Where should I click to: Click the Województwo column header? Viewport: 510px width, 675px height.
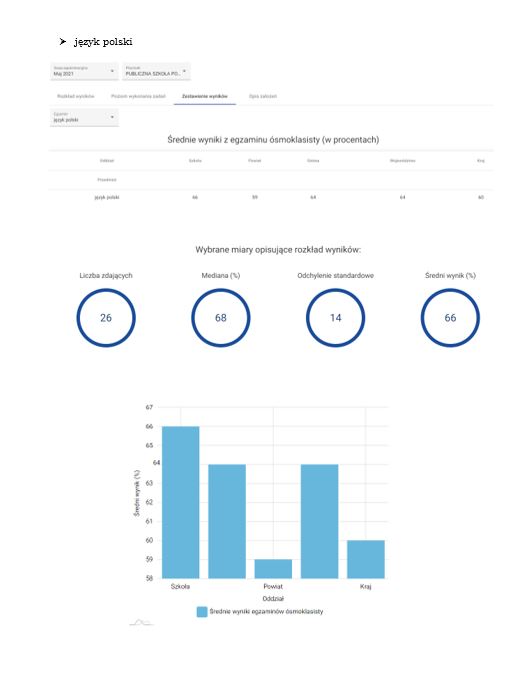click(x=402, y=161)
